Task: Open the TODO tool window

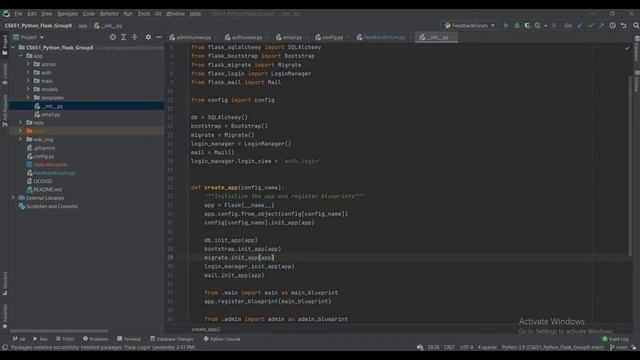Action: pos(65,339)
